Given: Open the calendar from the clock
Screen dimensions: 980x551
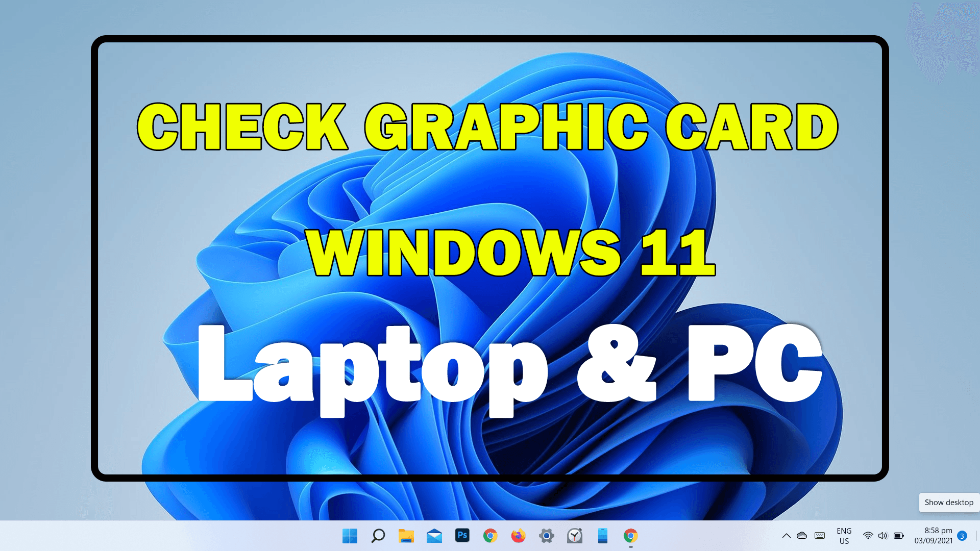Looking at the screenshot, I should (932, 536).
